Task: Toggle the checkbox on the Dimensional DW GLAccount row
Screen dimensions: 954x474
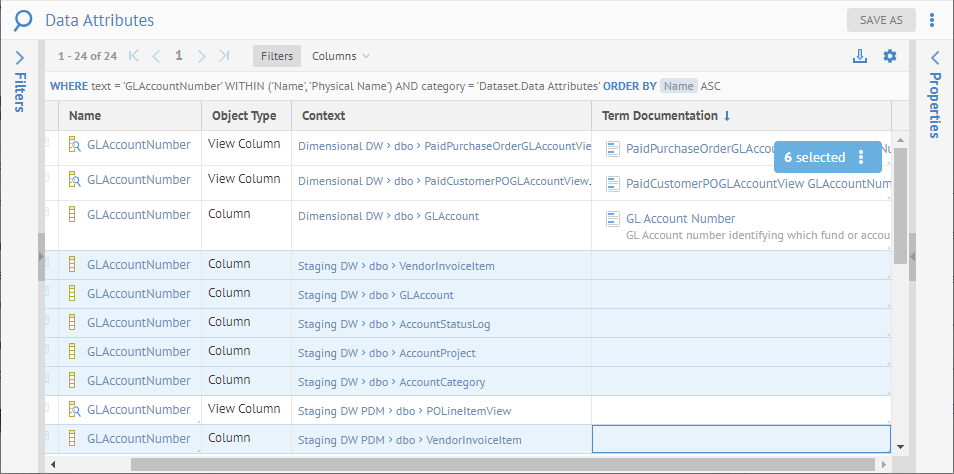Action: [x=45, y=215]
